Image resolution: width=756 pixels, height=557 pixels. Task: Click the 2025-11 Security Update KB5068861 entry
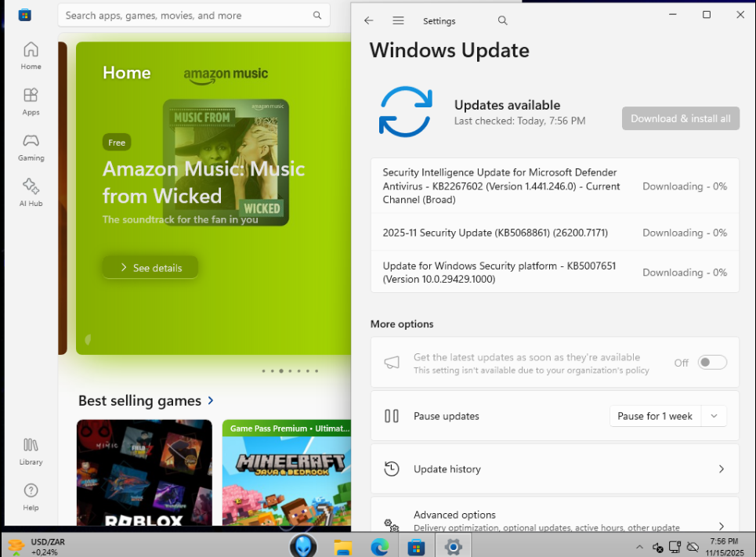pos(555,233)
